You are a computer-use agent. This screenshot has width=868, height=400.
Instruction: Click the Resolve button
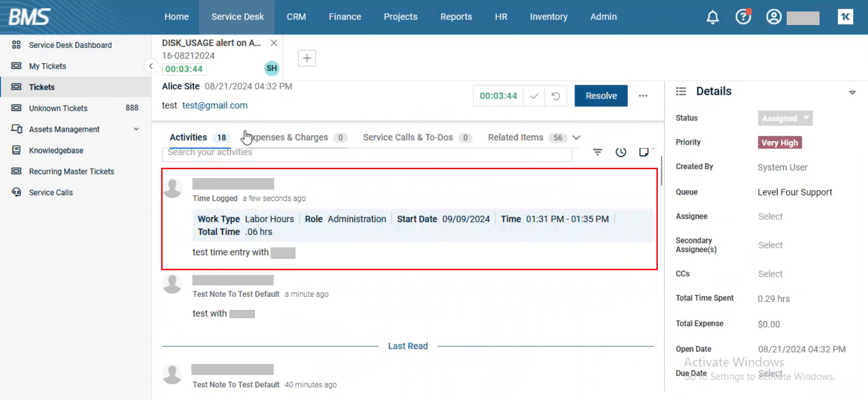601,96
